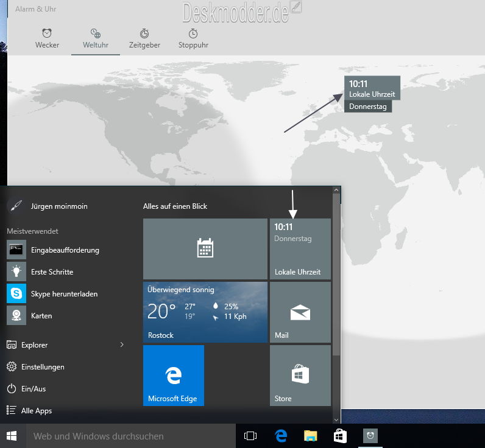
Task: Open the Calendar live tile
Action: (x=205, y=249)
